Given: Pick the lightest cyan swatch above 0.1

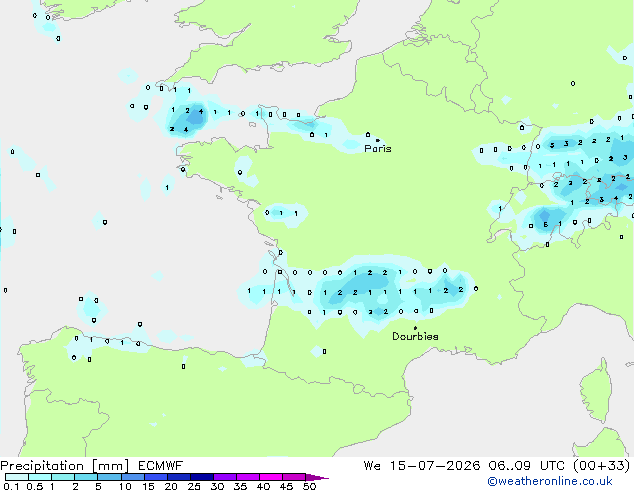Looking at the screenshot, I should pos(17,477).
